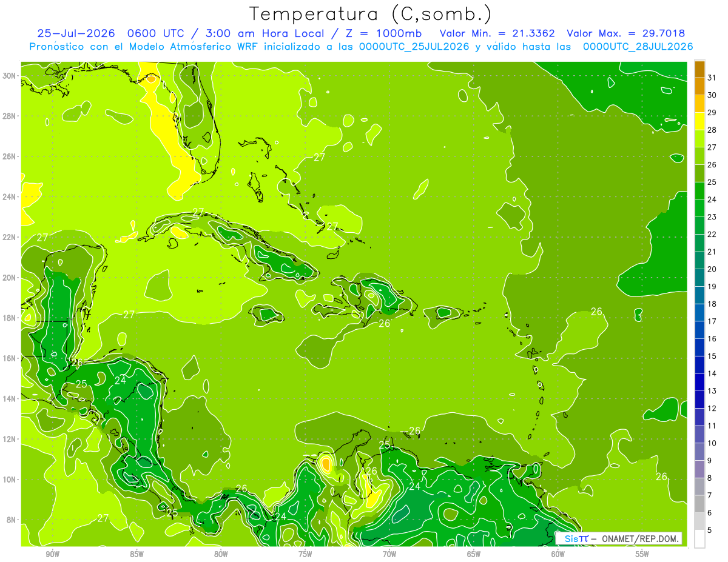
Task: Click latitude axis label "30N"
Action: click(9, 76)
